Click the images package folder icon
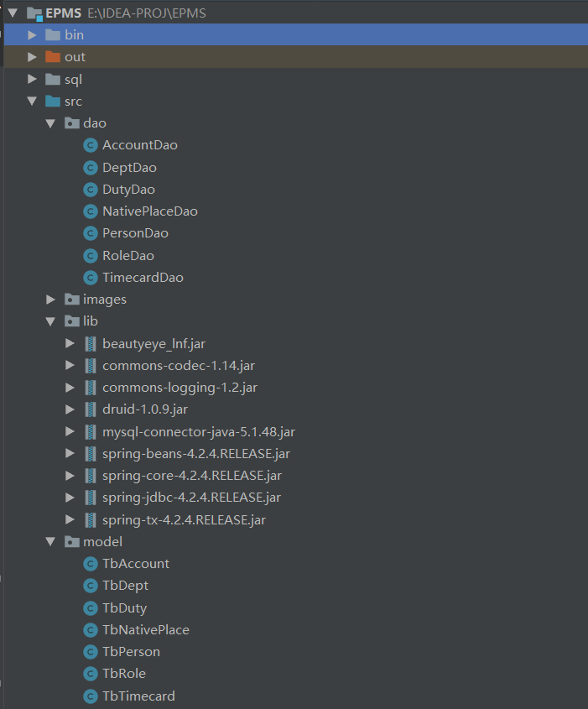This screenshot has width=588, height=709. coord(71,300)
